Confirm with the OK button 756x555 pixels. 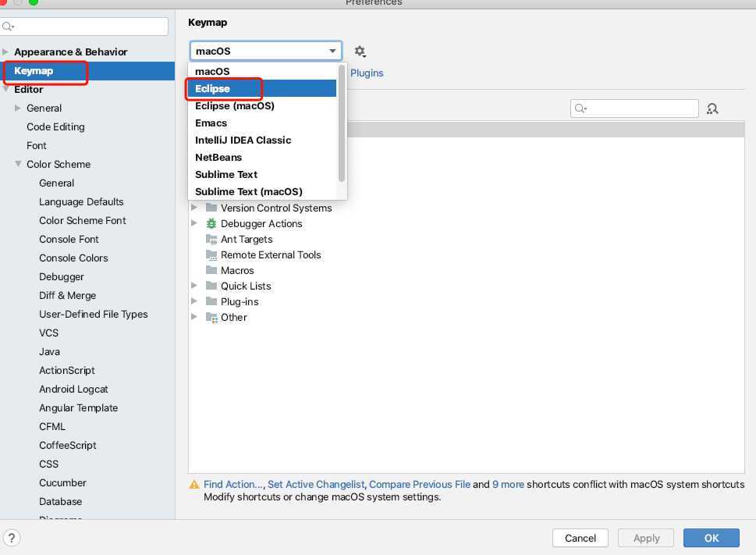click(x=712, y=538)
